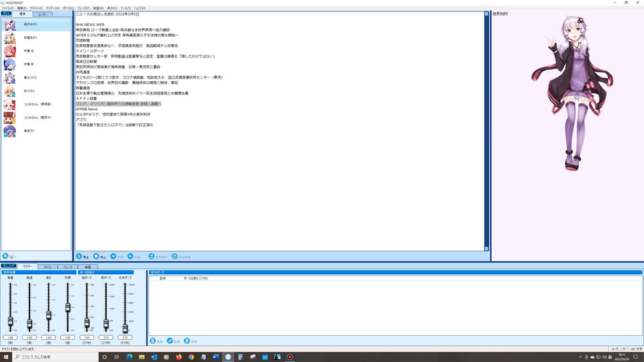Open the フレーズ menu
Screen dimensions: 644x362
[83, 8]
